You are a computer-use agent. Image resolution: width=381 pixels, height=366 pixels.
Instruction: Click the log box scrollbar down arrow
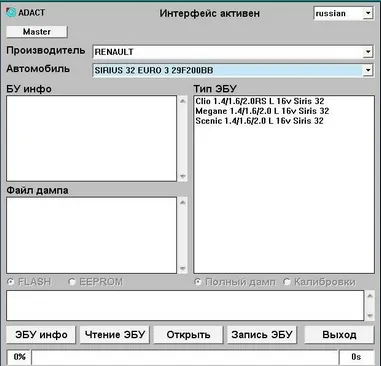click(x=370, y=316)
